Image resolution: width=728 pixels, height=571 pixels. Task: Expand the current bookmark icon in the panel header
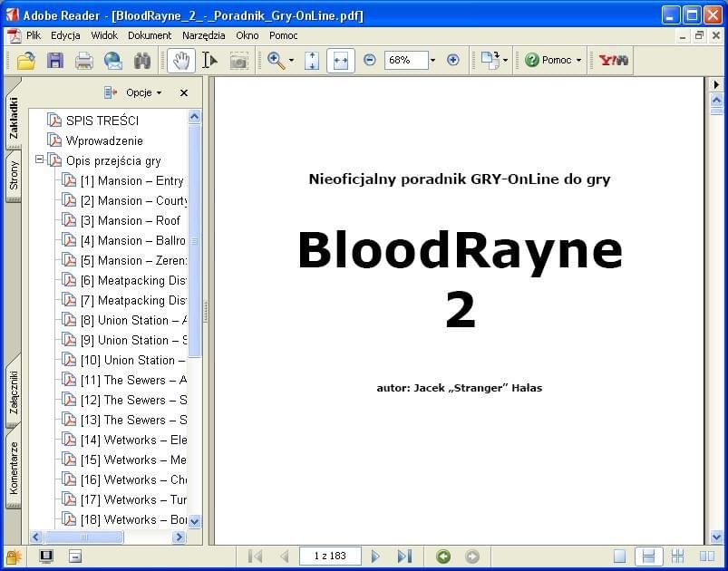pos(110,92)
